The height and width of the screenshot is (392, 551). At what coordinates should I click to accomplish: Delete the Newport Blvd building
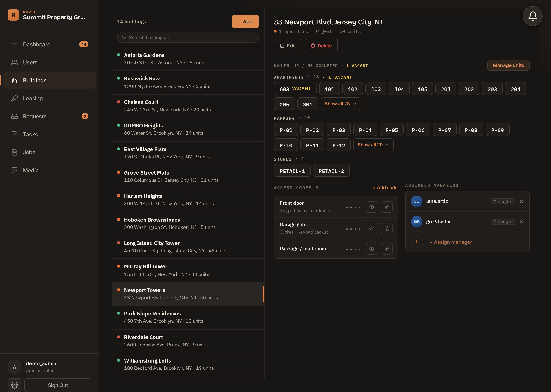[321, 46]
